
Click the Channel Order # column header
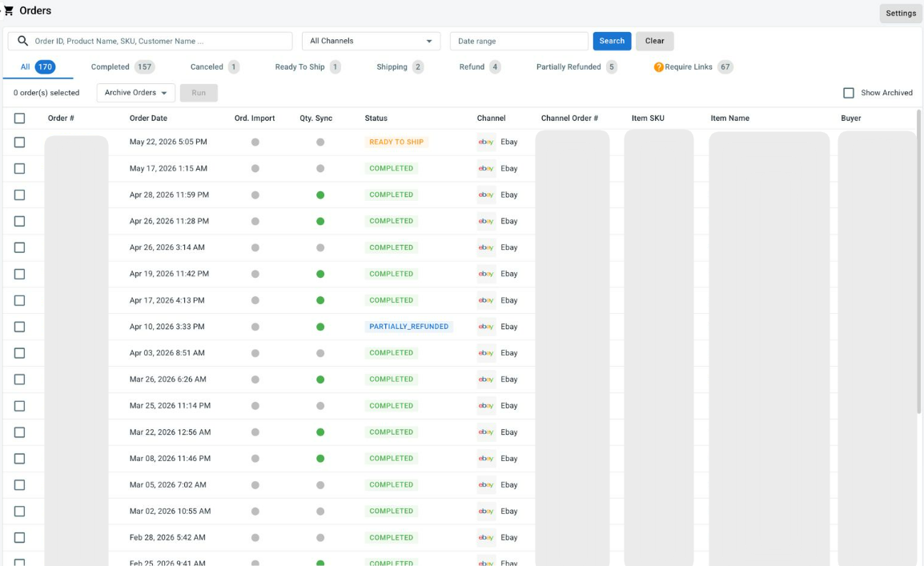click(x=570, y=118)
